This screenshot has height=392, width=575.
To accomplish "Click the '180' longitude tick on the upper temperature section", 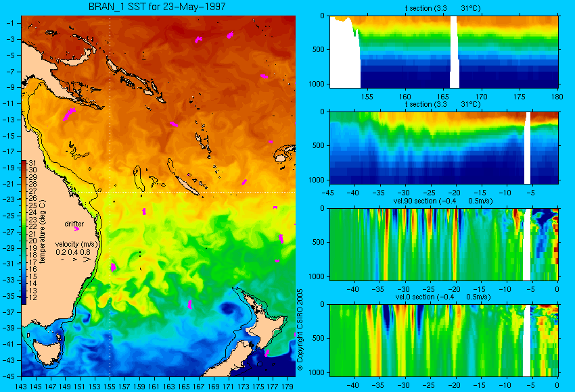I will click(557, 97).
